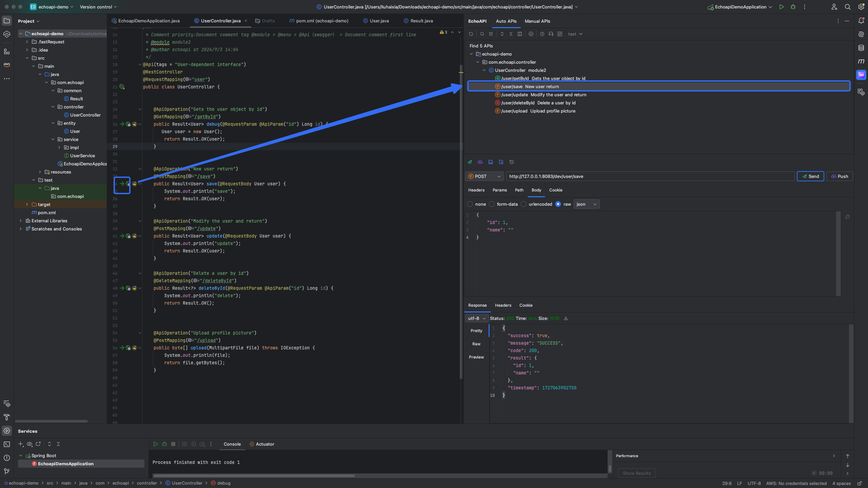Open Database tool window in right sidebar

click(861, 48)
